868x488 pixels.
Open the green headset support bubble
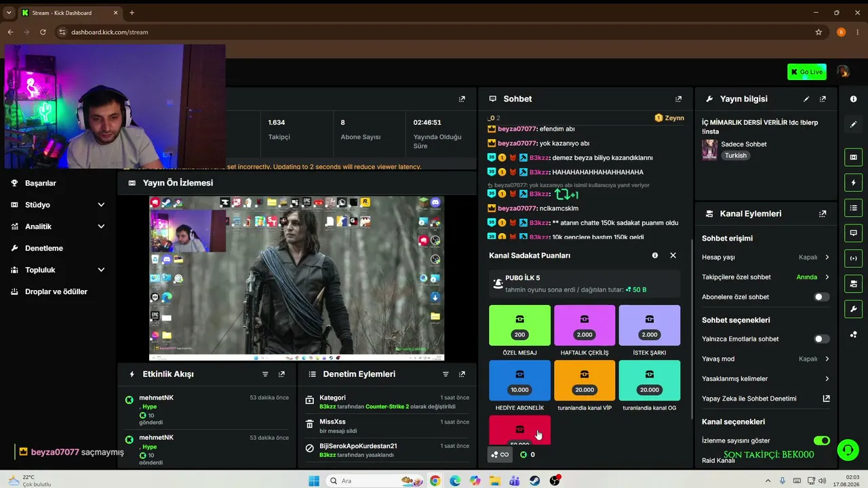(847, 449)
